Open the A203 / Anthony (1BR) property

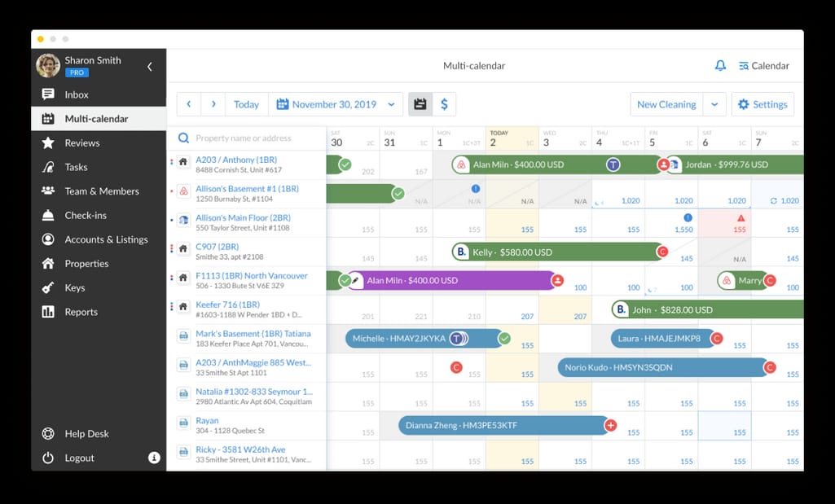236,160
